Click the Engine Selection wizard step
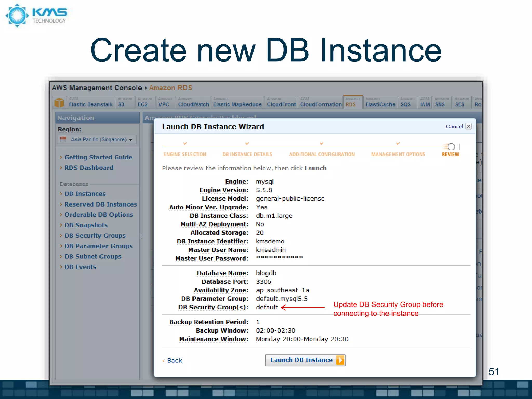The width and height of the screenshot is (532, 399). [185, 154]
